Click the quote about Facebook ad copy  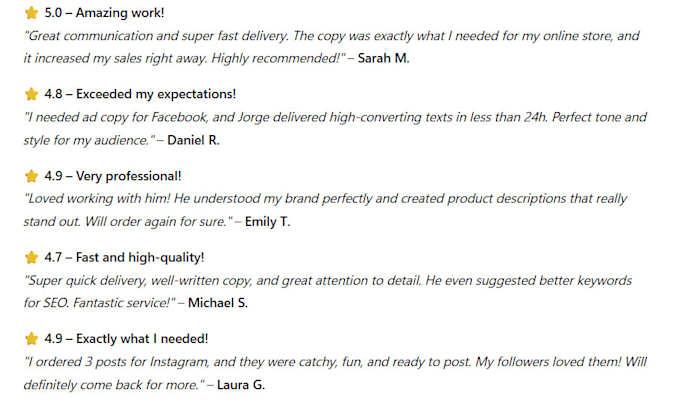point(335,128)
